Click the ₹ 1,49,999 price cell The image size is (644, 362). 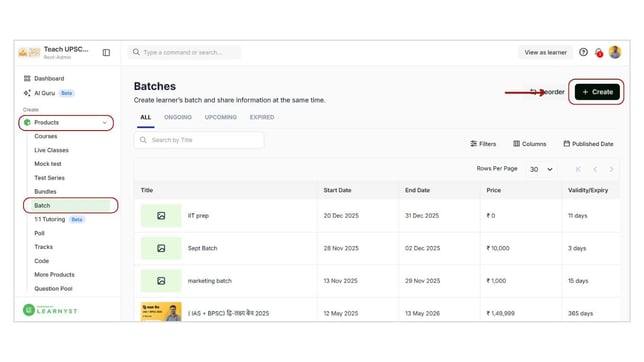click(x=500, y=313)
